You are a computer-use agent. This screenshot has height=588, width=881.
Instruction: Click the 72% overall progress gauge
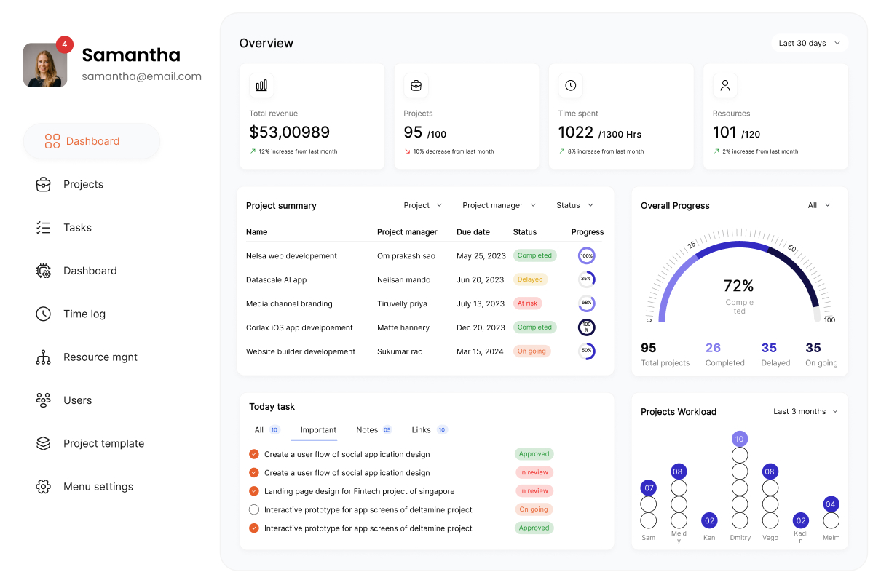click(x=740, y=286)
